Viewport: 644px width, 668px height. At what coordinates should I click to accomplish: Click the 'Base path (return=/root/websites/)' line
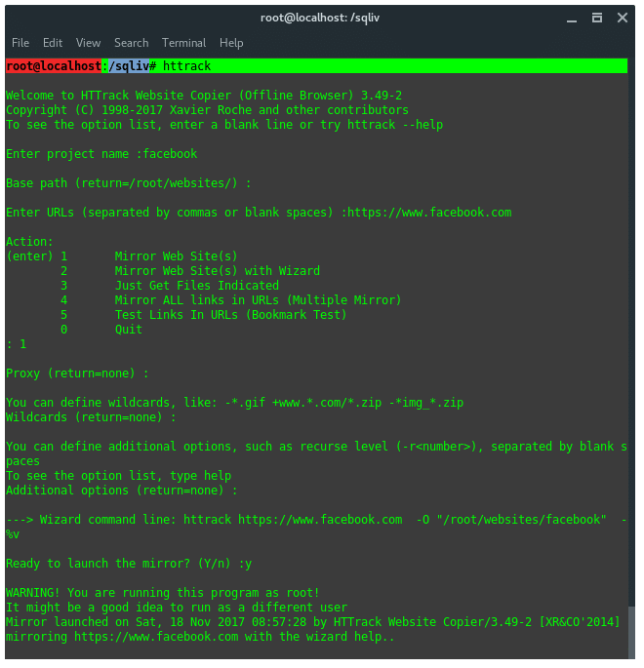click(x=128, y=183)
